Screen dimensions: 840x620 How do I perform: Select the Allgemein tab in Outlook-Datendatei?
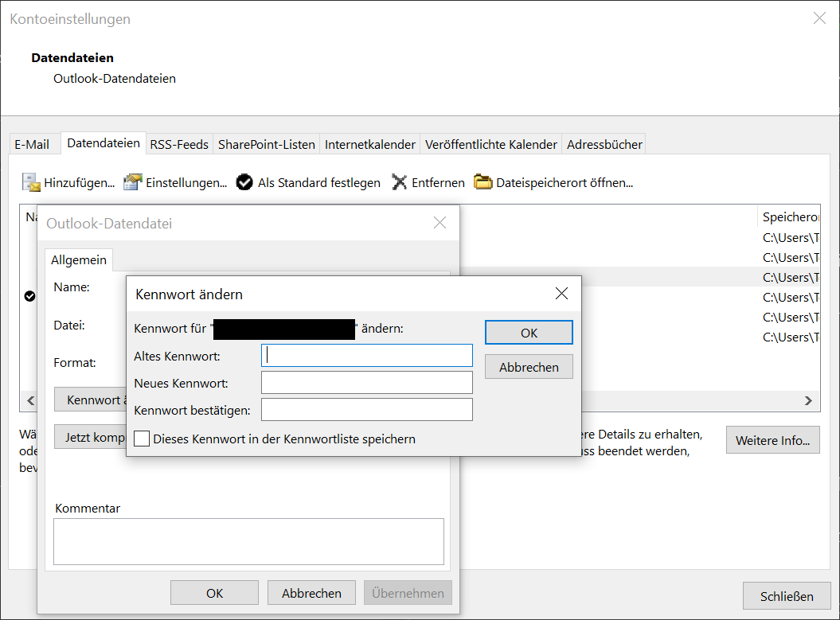pos(79,260)
